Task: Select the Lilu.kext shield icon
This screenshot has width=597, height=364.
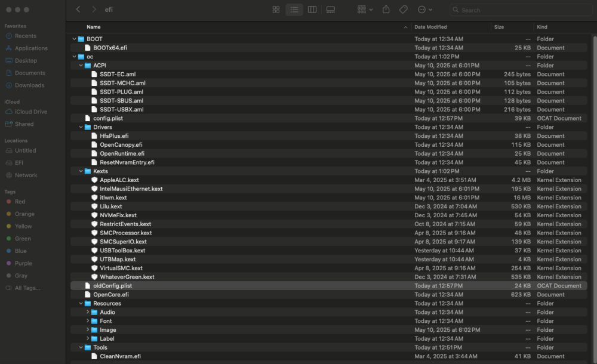Action: [x=94, y=206]
